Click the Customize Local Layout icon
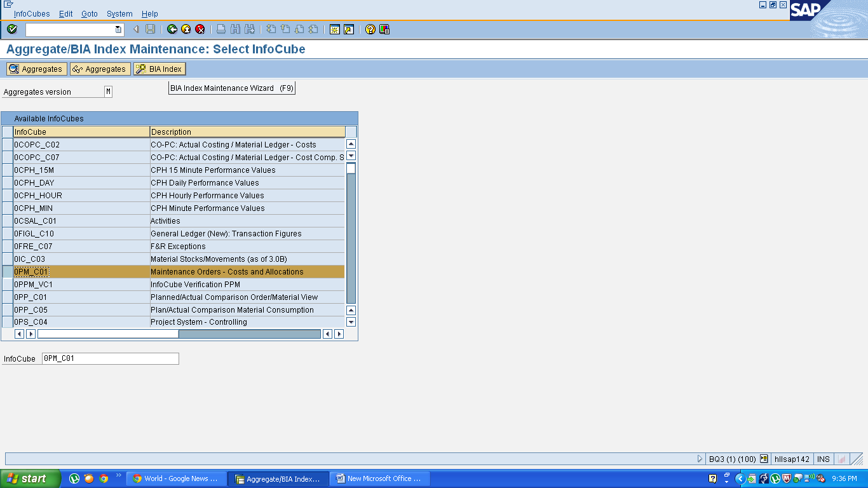 click(x=384, y=29)
